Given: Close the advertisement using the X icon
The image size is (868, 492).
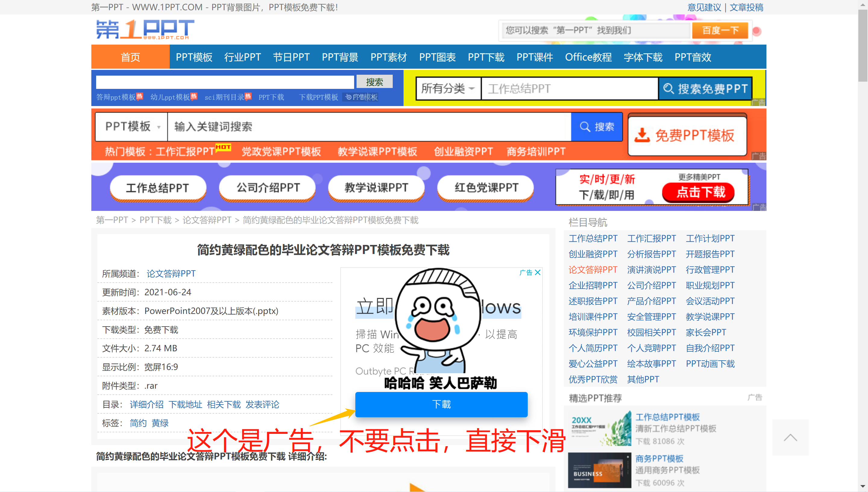Looking at the screenshot, I should (x=538, y=272).
